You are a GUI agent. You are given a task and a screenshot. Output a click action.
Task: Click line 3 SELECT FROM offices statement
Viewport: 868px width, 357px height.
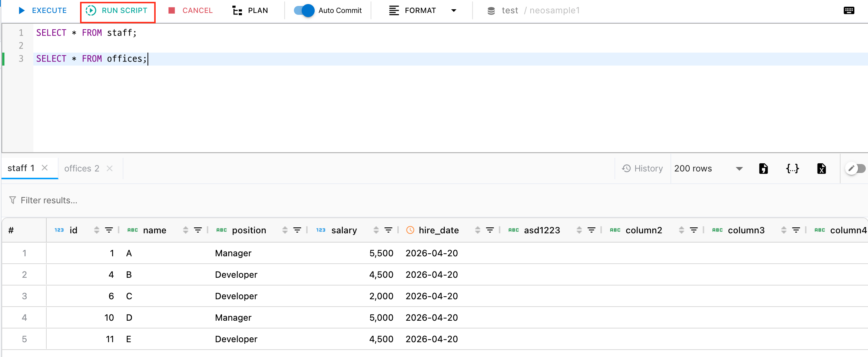point(92,59)
